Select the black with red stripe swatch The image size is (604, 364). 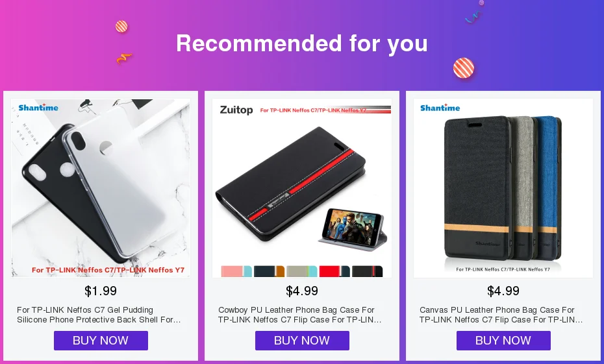pyautogui.click(x=367, y=271)
